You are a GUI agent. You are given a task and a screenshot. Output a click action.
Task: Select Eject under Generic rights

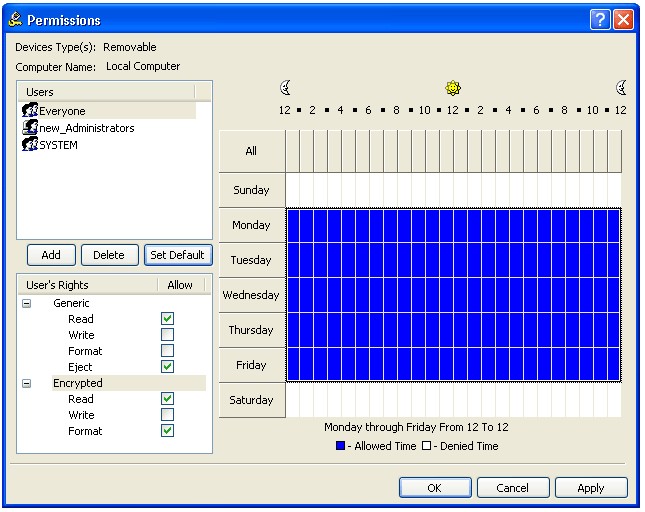click(80, 367)
